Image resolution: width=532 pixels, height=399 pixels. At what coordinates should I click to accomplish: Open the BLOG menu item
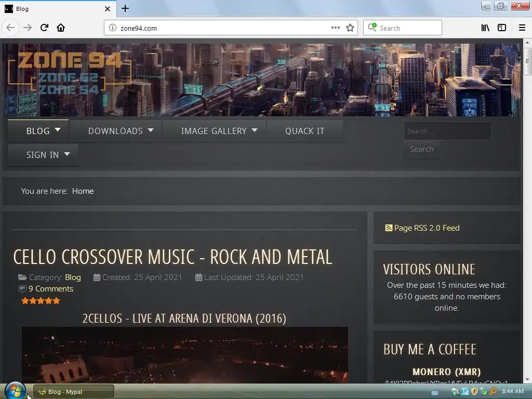(38, 130)
